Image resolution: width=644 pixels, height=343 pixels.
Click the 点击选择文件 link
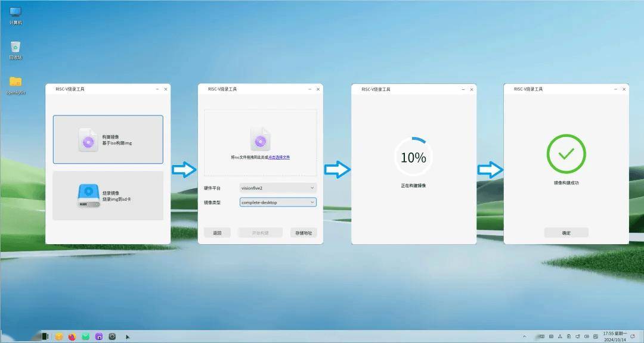click(279, 157)
